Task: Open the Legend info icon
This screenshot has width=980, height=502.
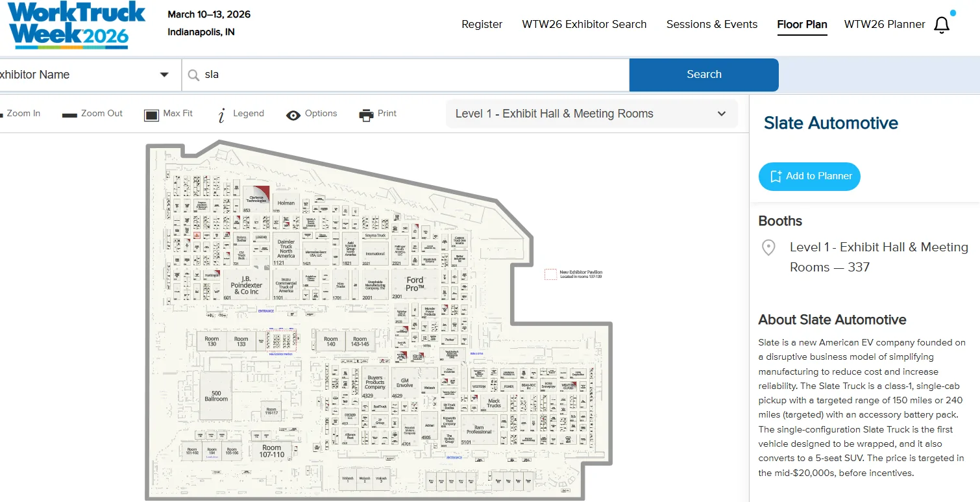Action: click(221, 115)
